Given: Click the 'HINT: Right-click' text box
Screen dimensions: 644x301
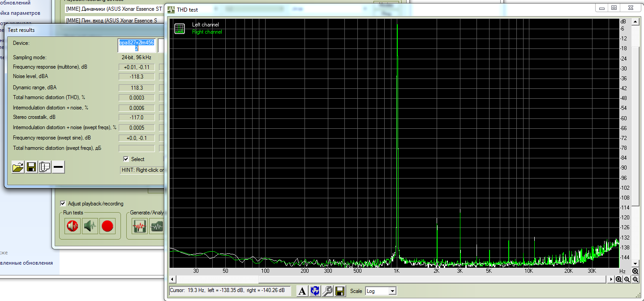Looking at the screenshot, I should [x=143, y=170].
